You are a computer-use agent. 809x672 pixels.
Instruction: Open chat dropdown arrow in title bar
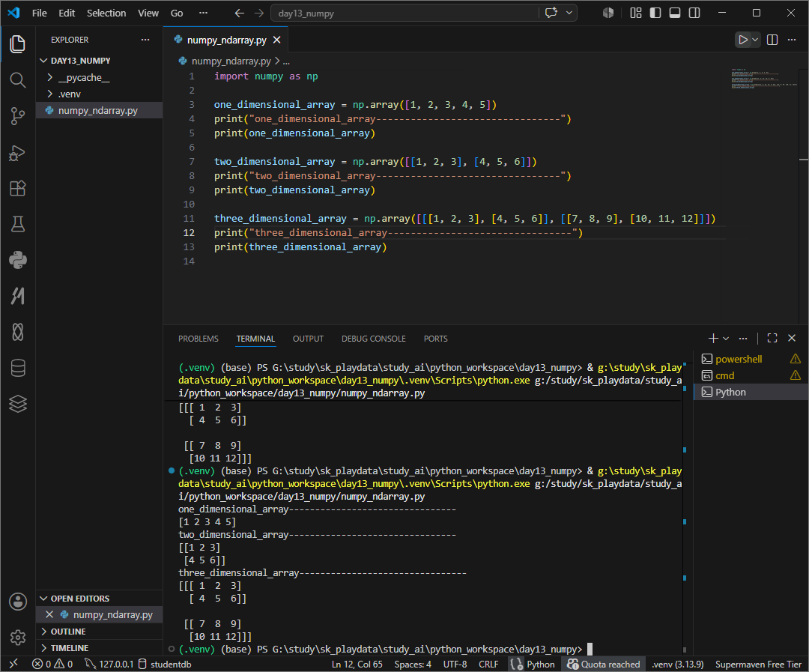click(x=569, y=13)
